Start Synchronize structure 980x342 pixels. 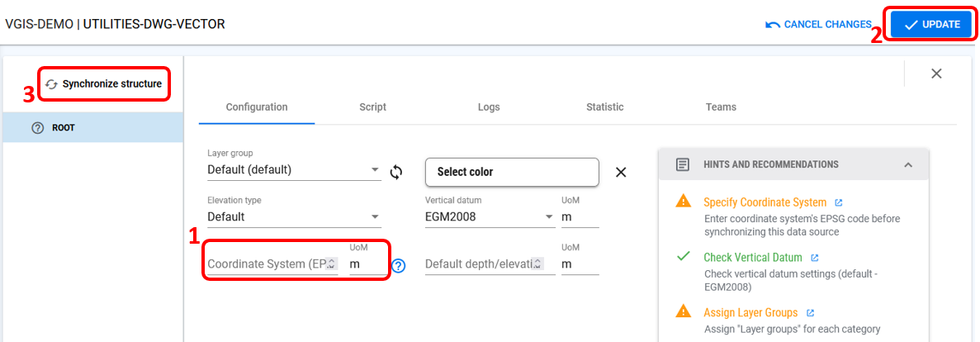click(x=104, y=83)
